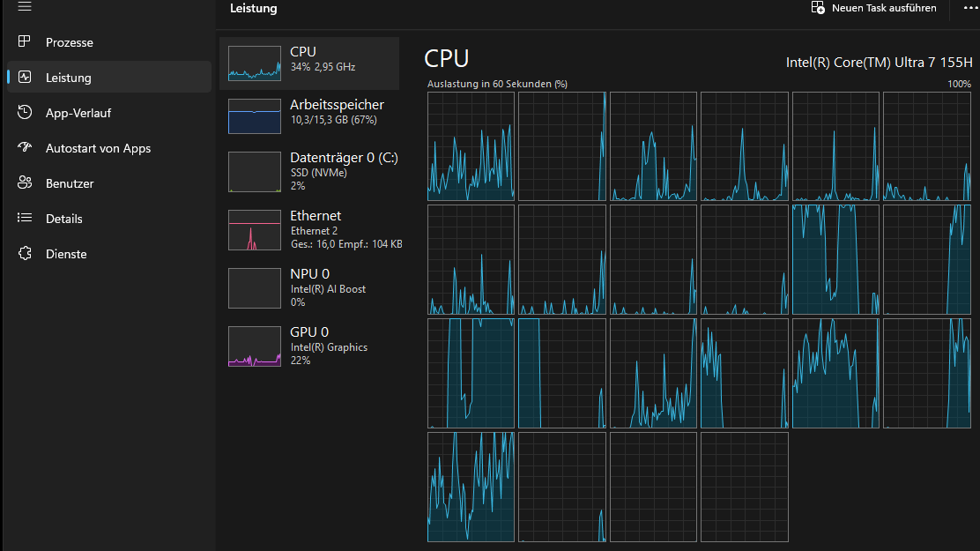Open the Prozesse page
The height and width of the screenshot is (551, 980).
click(109, 42)
